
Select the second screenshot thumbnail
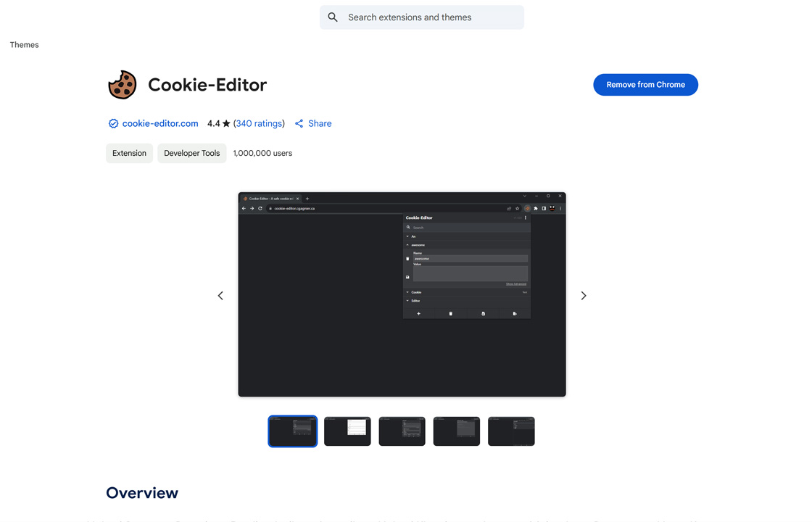(x=347, y=431)
